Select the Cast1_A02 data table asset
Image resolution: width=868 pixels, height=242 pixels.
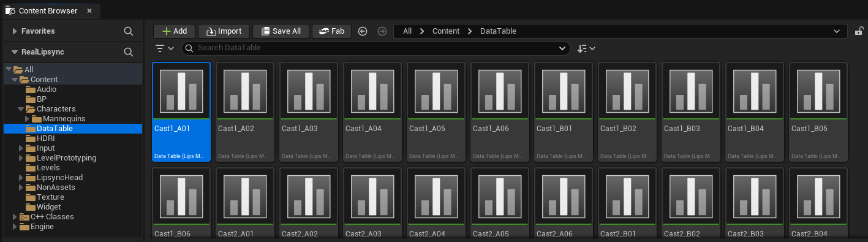pos(245,112)
